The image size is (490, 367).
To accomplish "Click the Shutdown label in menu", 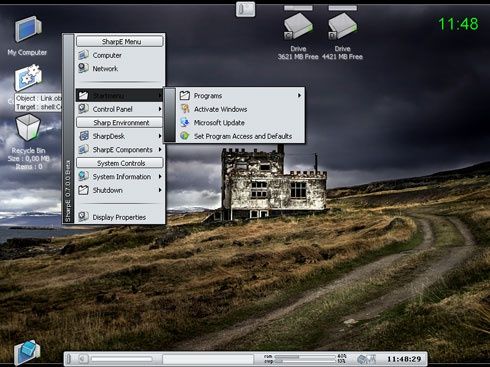I will click(107, 190).
